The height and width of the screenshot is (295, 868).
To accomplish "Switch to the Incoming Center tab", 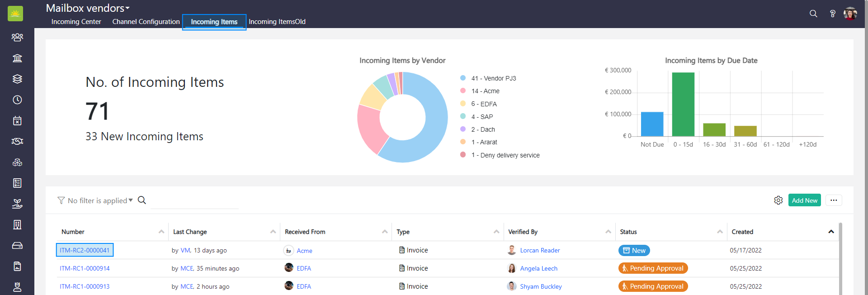I will click(76, 22).
